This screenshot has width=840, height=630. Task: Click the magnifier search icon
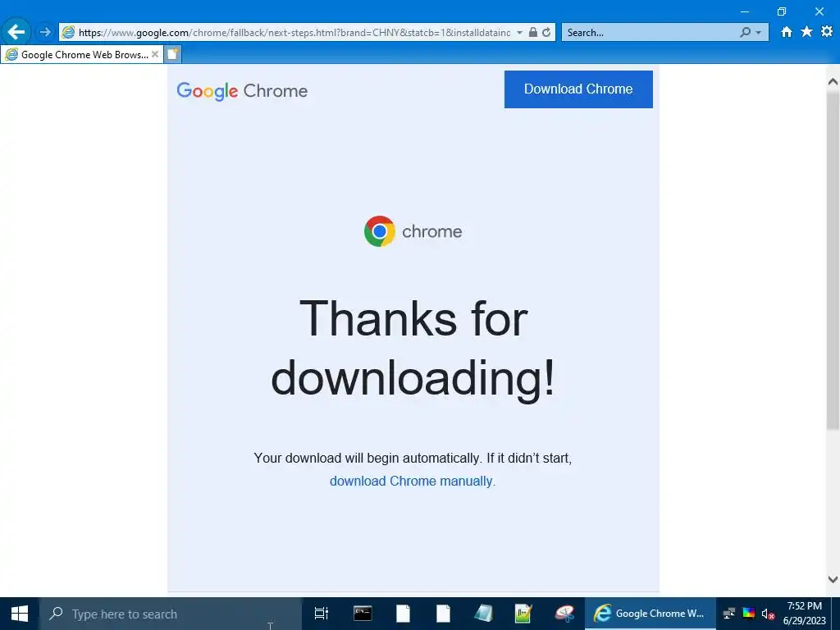(745, 32)
